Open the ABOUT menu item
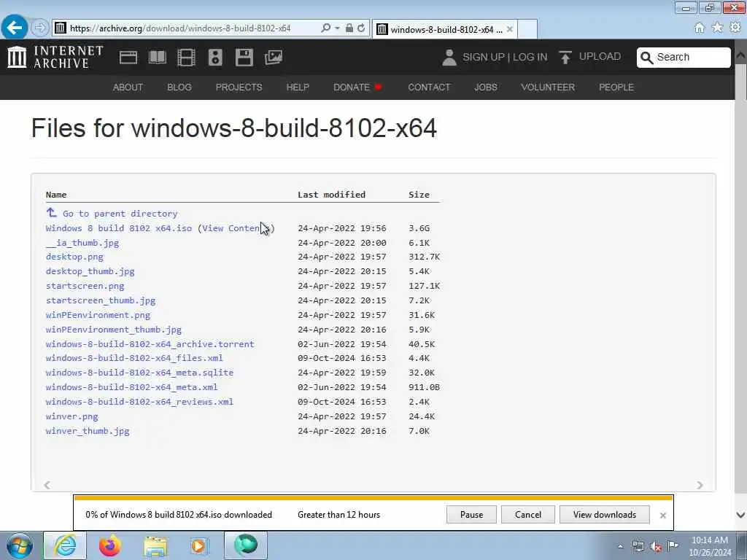747x560 pixels. click(128, 87)
